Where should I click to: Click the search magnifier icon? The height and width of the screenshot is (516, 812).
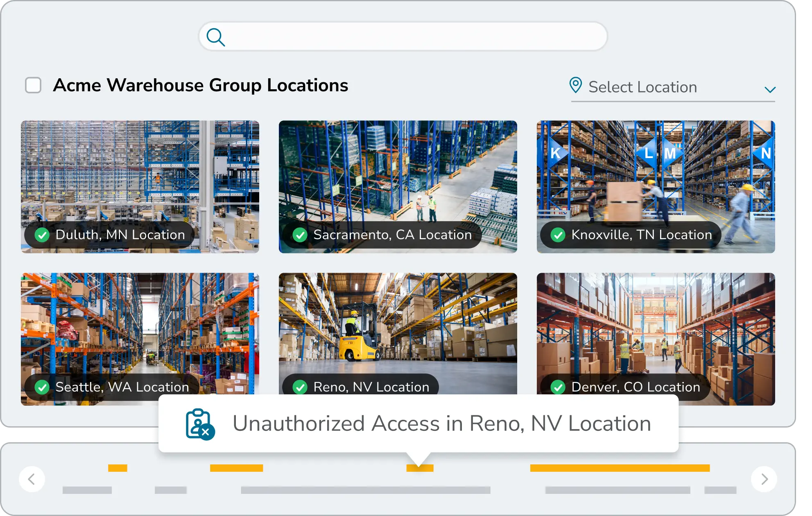click(216, 37)
